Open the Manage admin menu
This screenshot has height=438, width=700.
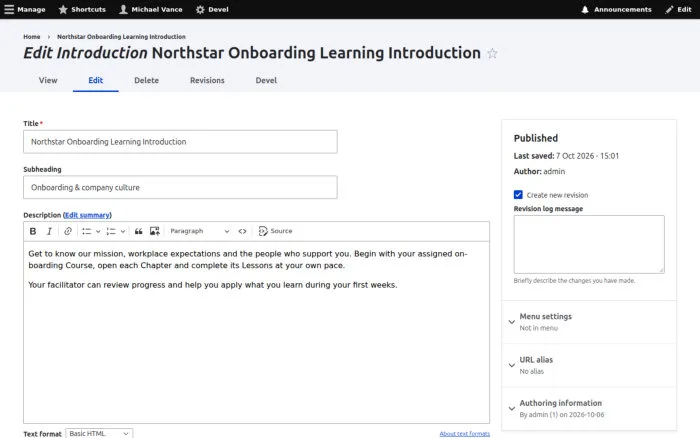point(25,9)
